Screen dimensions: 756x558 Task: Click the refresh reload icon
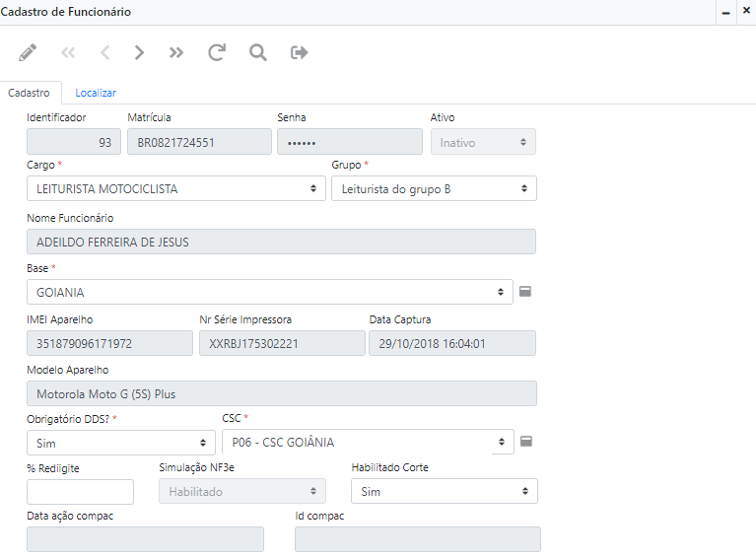pyautogui.click(x=217, y=52)
